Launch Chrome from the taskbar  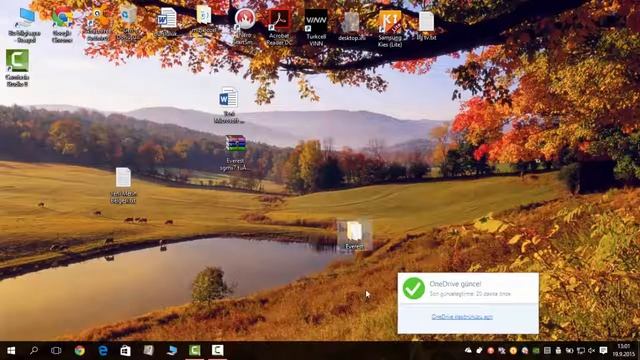coord(80,351)
